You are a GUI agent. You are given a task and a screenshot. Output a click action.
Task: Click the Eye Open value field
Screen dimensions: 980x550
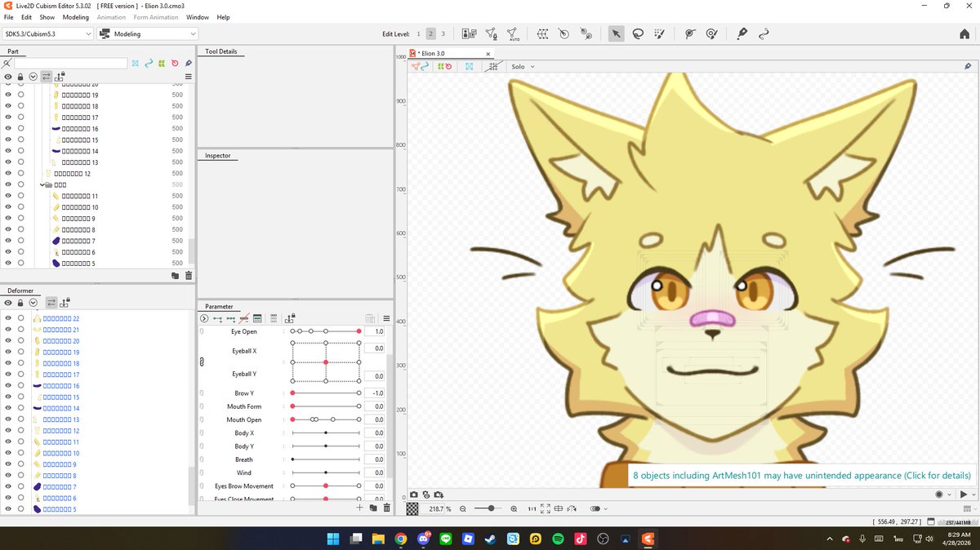375,331
